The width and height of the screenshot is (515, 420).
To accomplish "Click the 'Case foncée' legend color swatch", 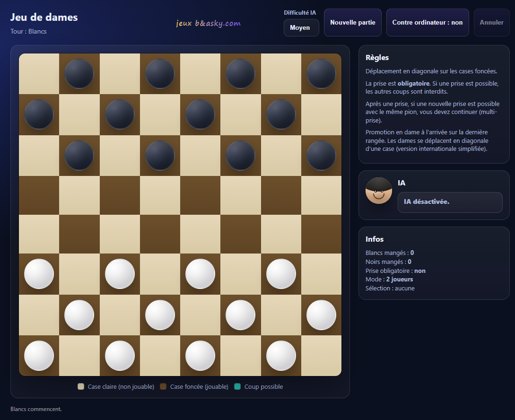I will [163, 387].
